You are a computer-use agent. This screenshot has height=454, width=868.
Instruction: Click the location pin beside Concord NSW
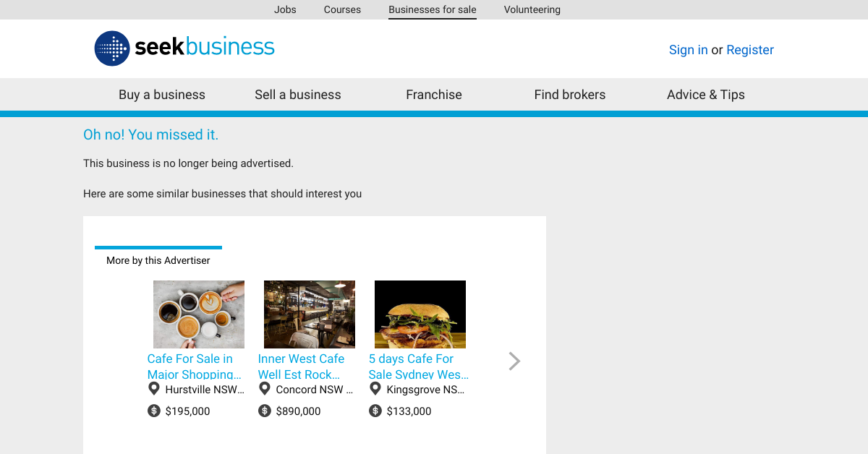point(265,388)
